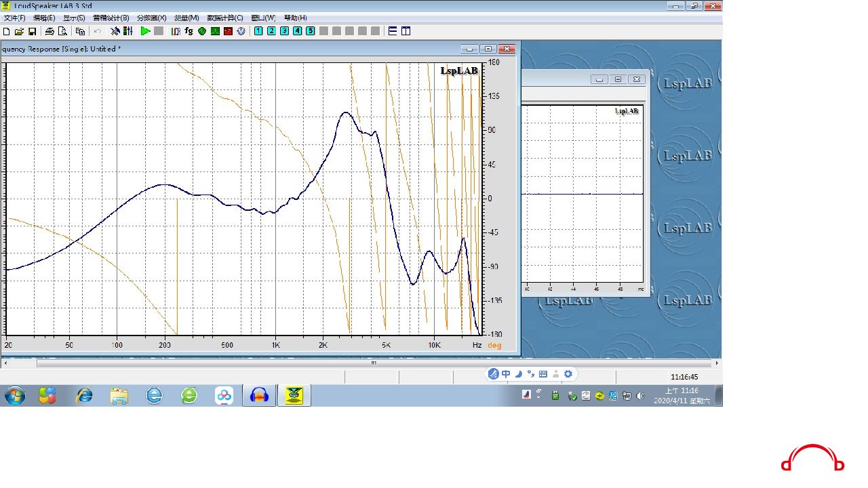Maximize the small background graph window
Image resolution: width=868 pixels, height=488 pixels.
tap(618, 79)
